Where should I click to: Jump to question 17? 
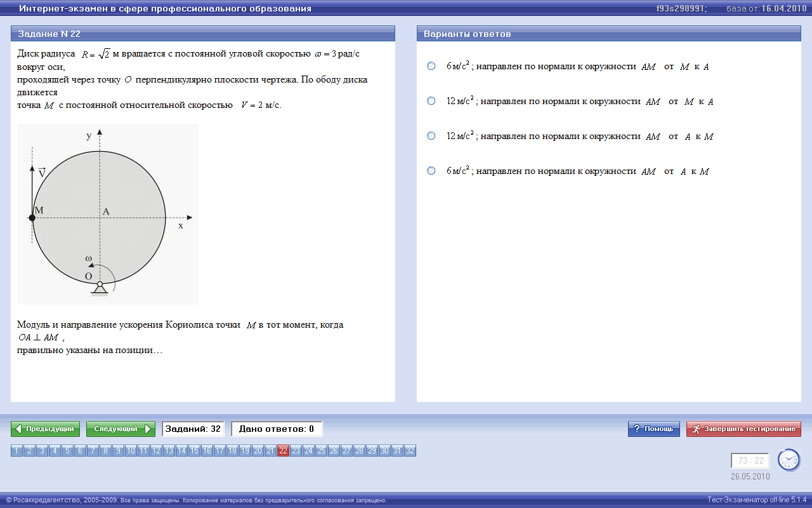pyautogui.click(x=220, y=451)
